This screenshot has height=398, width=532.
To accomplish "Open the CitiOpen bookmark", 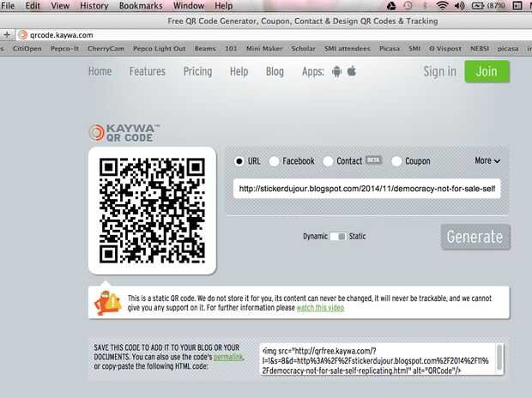I will (27, 49).
